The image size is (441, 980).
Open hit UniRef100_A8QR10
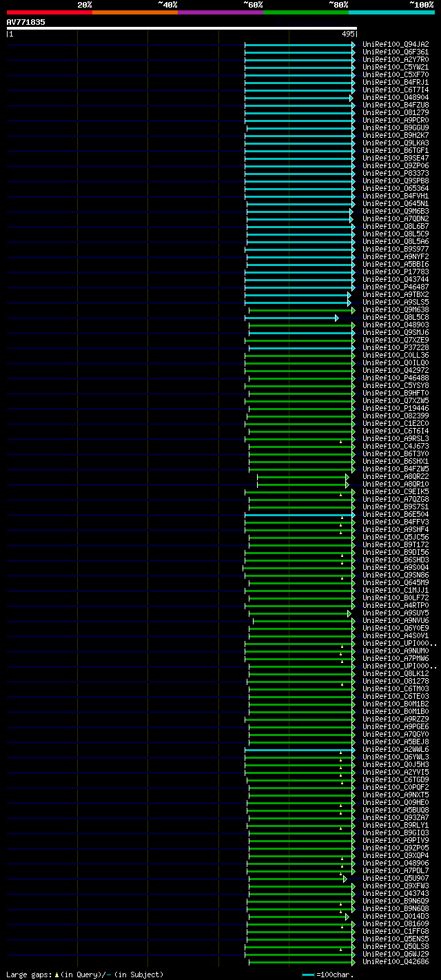(x=396, y=484)
